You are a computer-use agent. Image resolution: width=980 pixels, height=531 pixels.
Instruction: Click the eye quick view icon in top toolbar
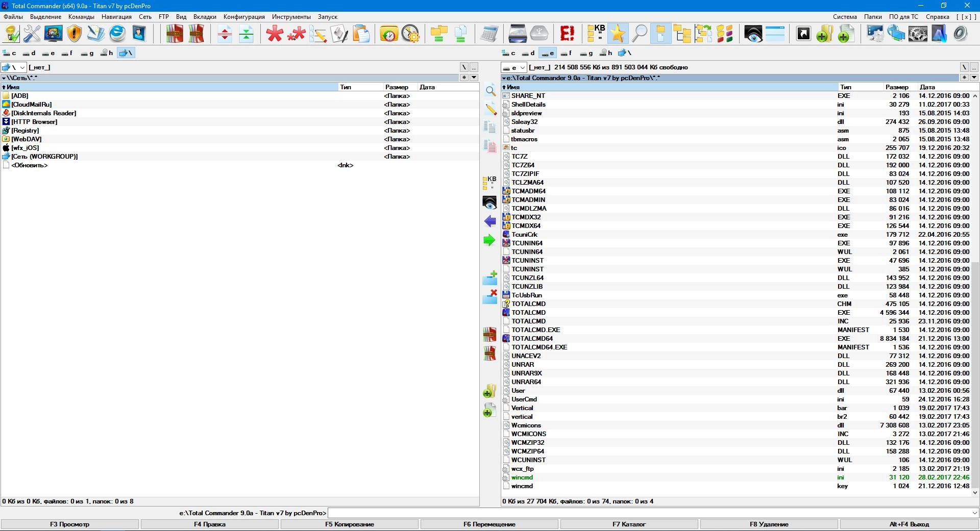[753, 34]
